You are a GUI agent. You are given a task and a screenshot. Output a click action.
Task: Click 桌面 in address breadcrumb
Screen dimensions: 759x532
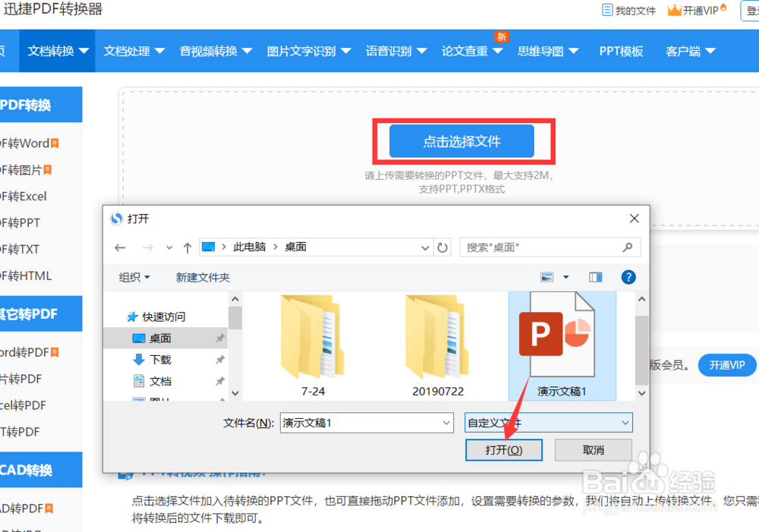[295, 247]
